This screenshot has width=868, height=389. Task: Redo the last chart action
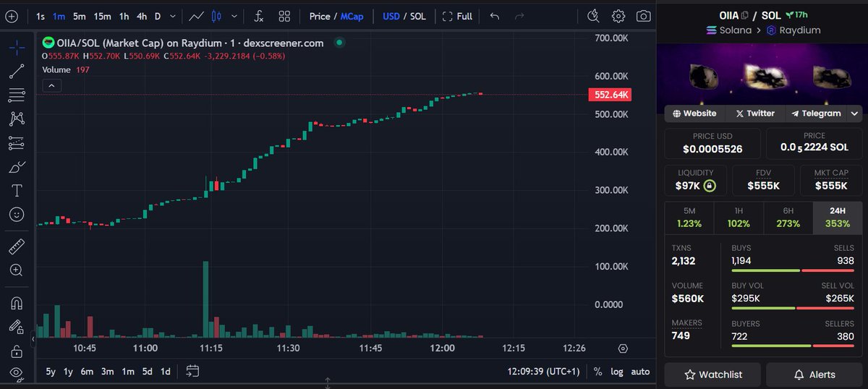click(519, 16)
